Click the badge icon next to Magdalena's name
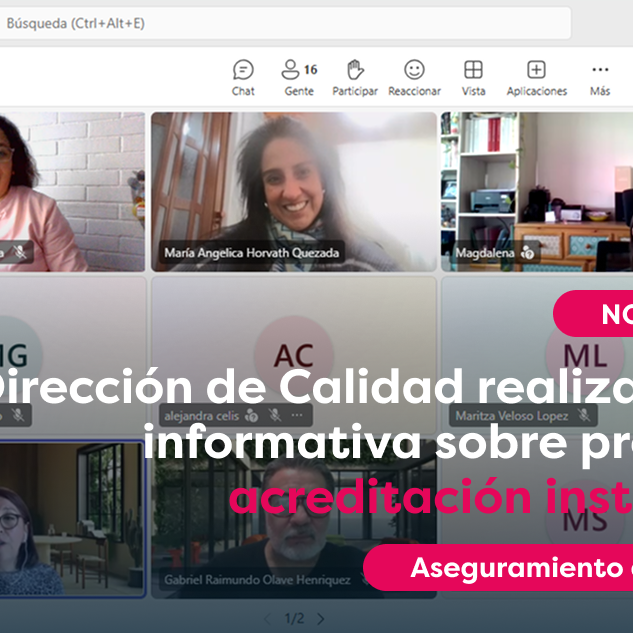The height and width of the screenshot is (633, 633). click(527, 254)
